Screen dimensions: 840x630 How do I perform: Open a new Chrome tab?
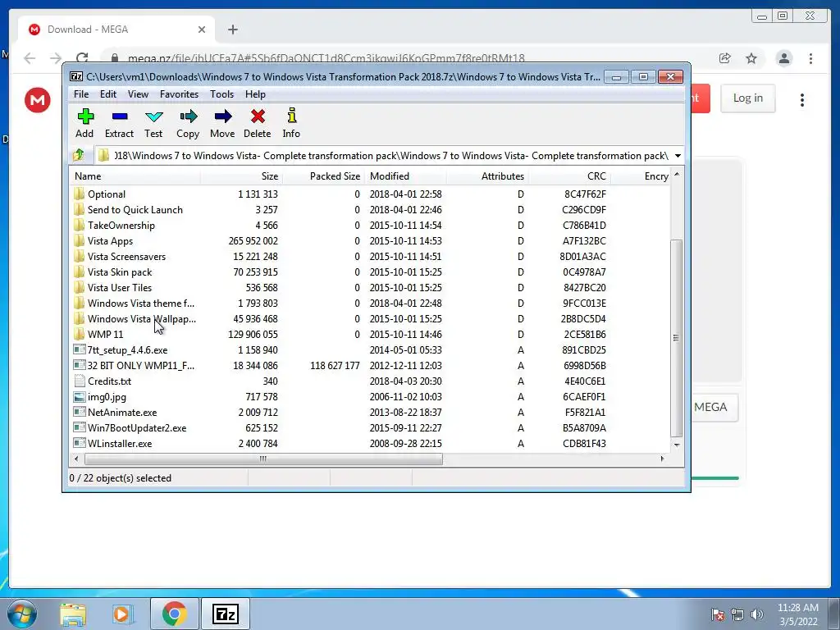click(x=232, y=30)
